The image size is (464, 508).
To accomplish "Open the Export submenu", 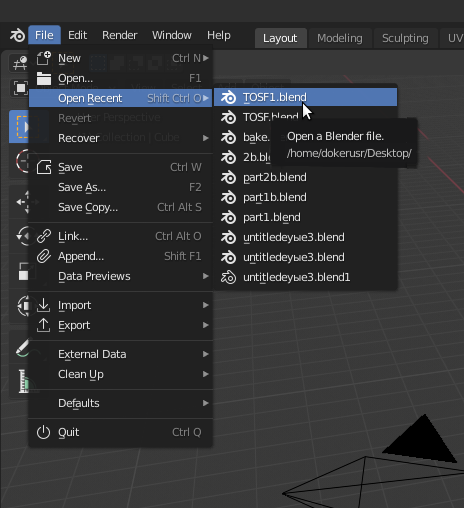I will coord(121,325).
